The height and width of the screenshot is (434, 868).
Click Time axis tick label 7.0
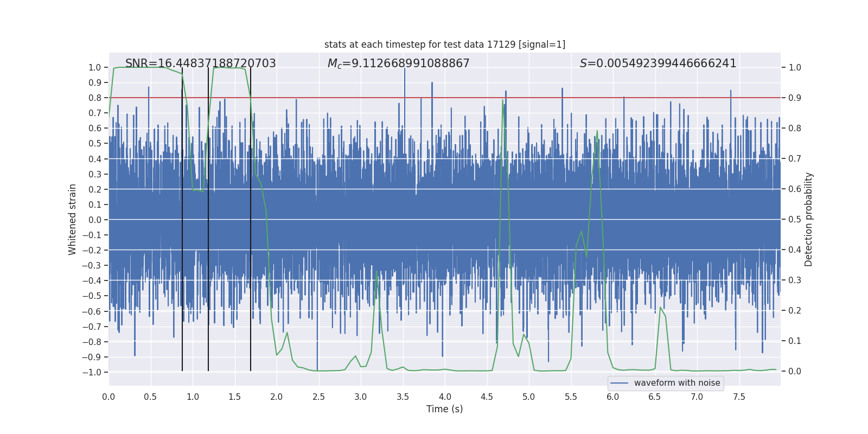point(697,397)
